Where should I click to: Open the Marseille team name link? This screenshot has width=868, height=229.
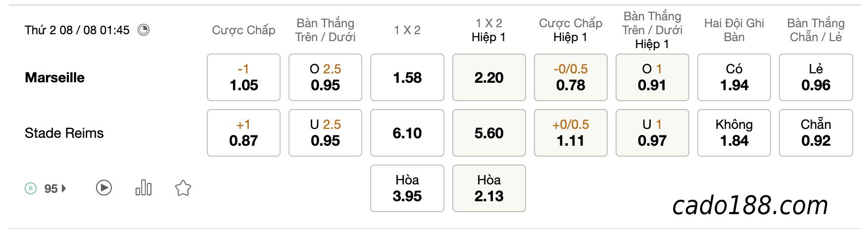click(54, 78)
